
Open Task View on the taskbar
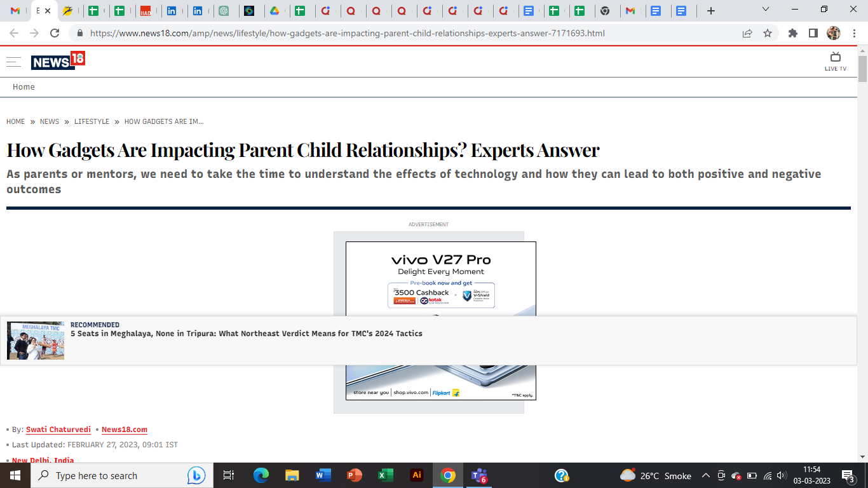(229, 475)
